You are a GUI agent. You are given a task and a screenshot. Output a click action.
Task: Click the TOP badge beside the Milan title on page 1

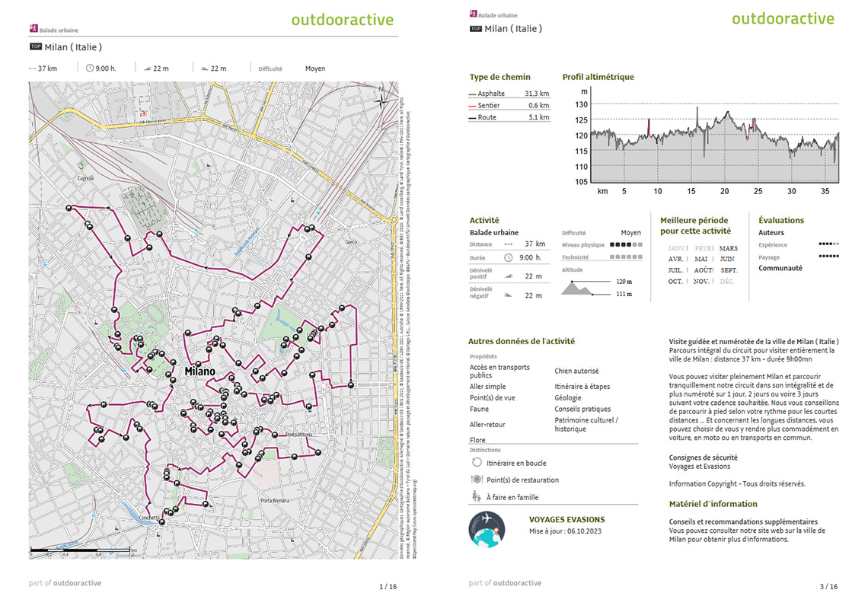point(36,47)
